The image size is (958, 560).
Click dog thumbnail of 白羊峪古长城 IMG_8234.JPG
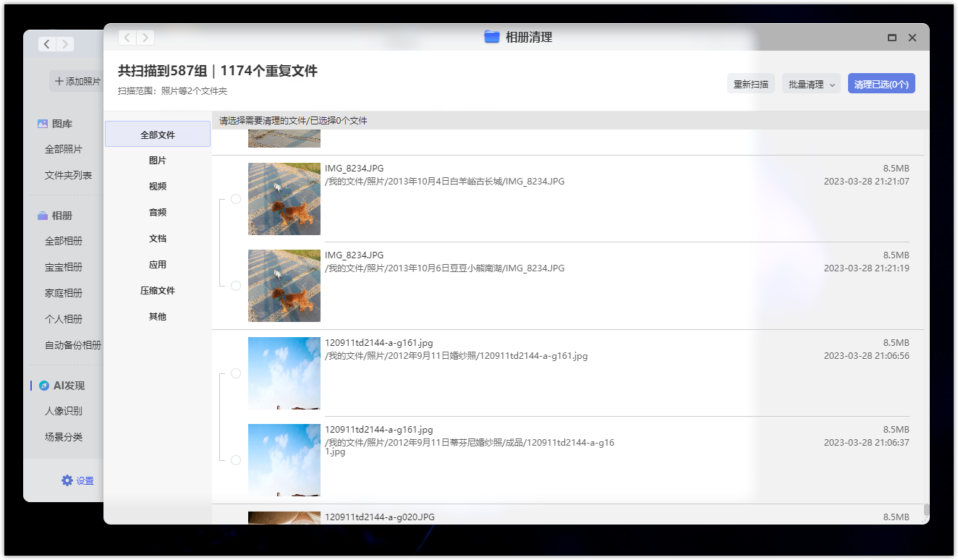pyautogui.click(x=284, y=199)
